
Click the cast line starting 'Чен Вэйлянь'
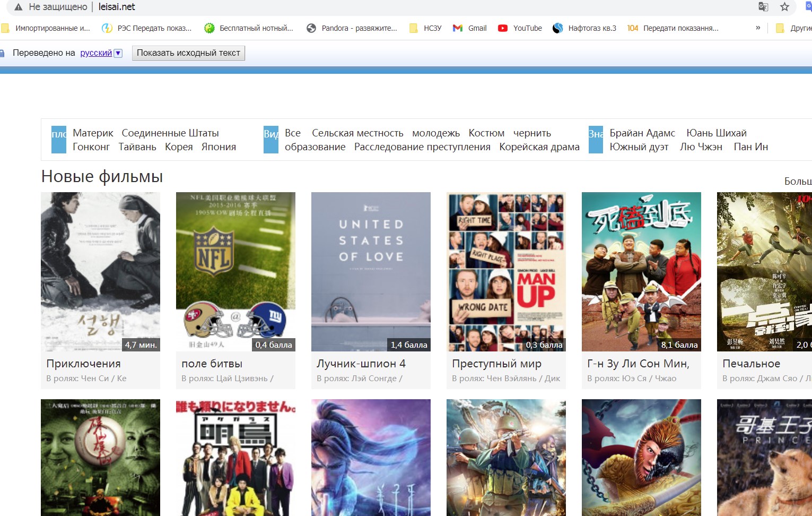click(x=506, y=379)
